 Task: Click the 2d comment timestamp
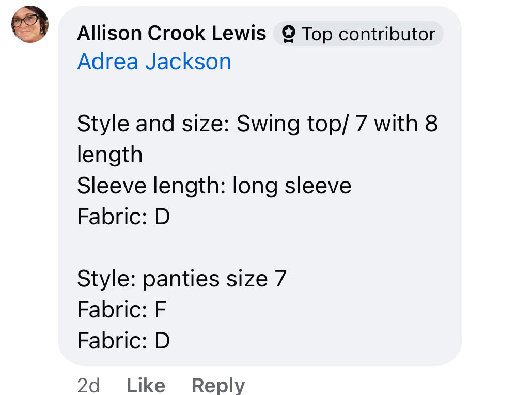(x=88, y=385)
